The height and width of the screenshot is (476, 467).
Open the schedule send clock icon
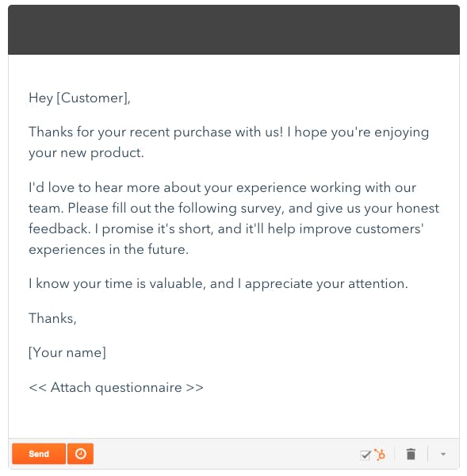tap(80, 454)
